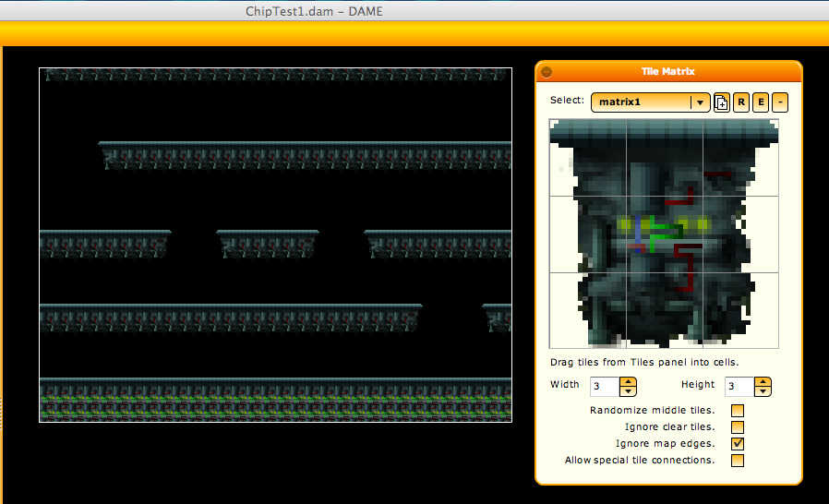This screenshot has width=829, height=504.
Task: Select the top-left tile matrix cell
Action: [587, 158]
